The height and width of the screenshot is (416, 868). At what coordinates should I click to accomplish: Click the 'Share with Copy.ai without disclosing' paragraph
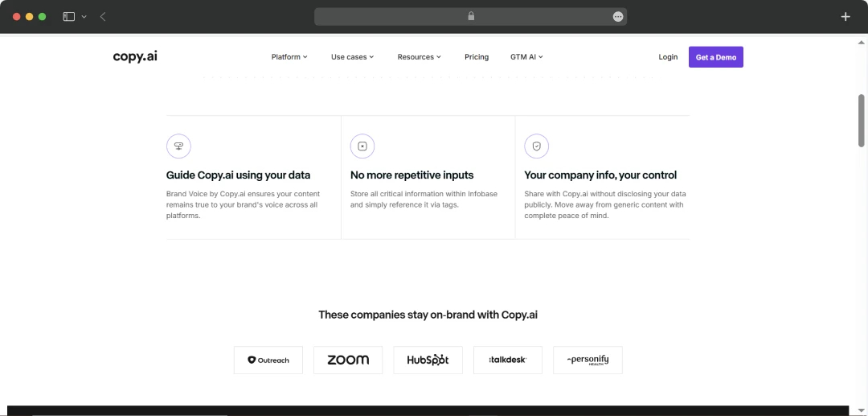point(605,205)
